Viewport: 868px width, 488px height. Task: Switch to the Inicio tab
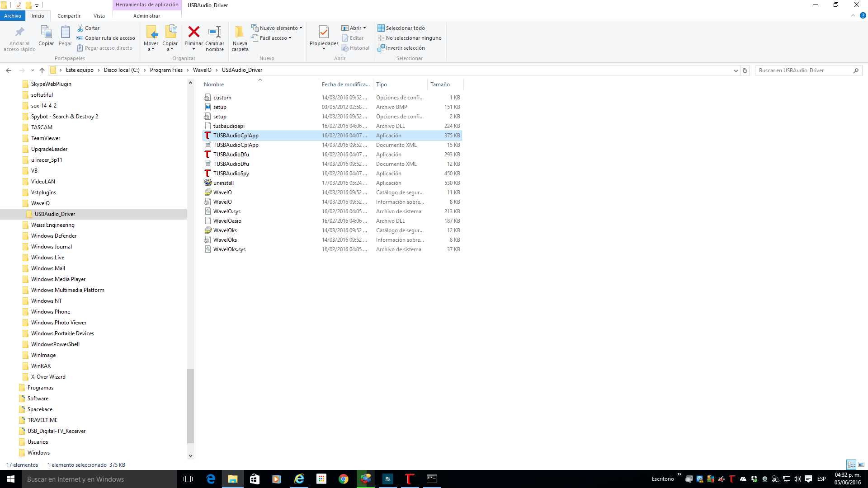38,16
